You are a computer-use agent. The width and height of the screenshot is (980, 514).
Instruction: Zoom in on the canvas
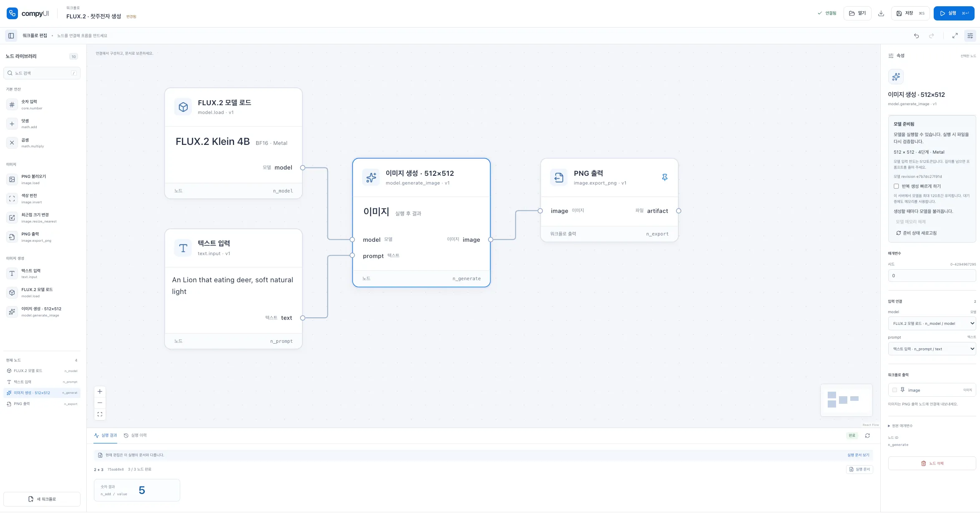tap(100, 392)
